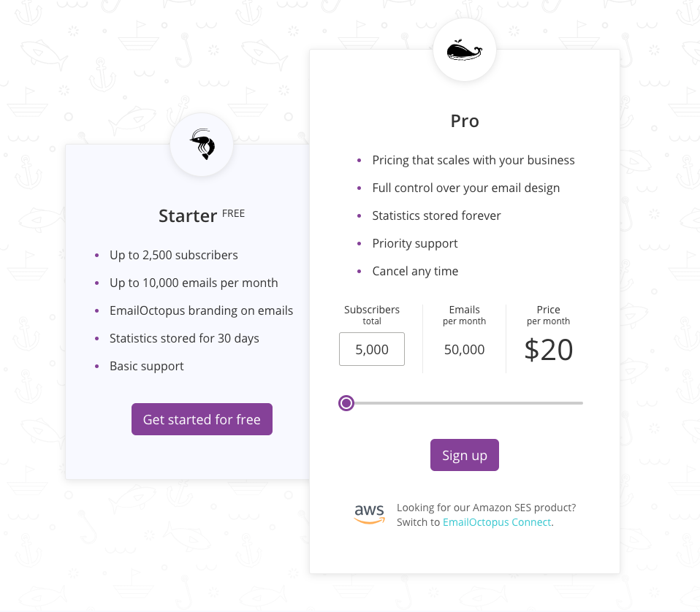Click the Starter plan heading
The height and width of the screenshot is (612, 700).
coord(188,216)
